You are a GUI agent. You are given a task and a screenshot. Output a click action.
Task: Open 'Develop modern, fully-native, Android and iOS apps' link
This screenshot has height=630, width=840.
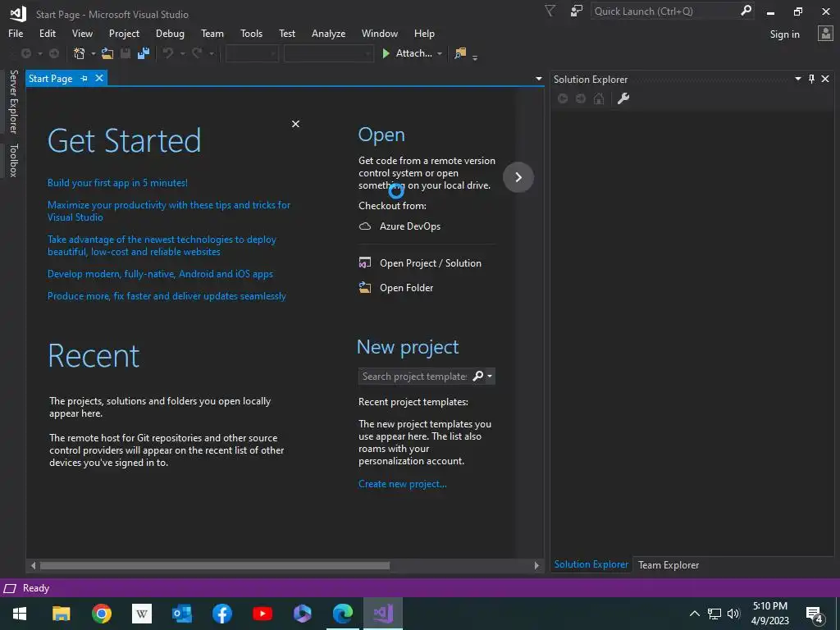(x=160, y=274)
